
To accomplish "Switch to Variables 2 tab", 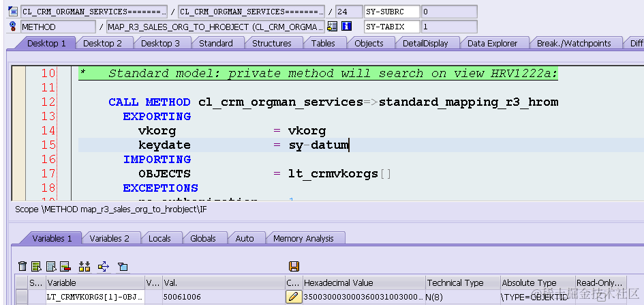I will click(109, 238).
